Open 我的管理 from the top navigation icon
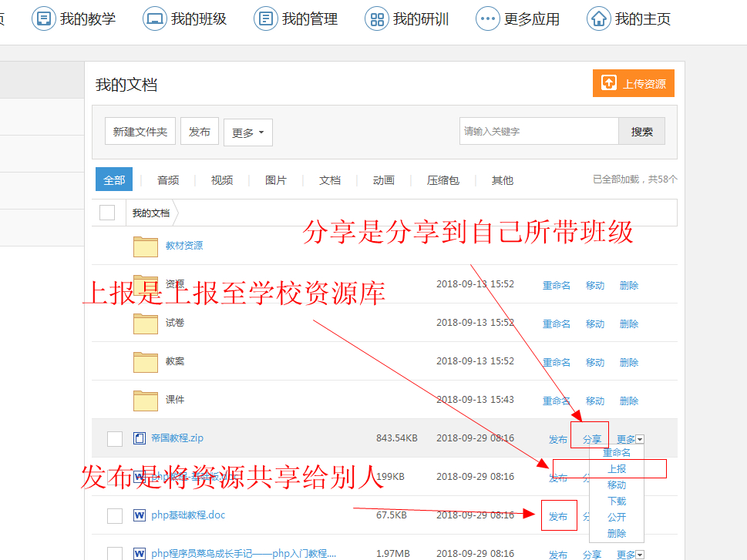The height and width of the screenshot is (560, 747). click(266, 18)
